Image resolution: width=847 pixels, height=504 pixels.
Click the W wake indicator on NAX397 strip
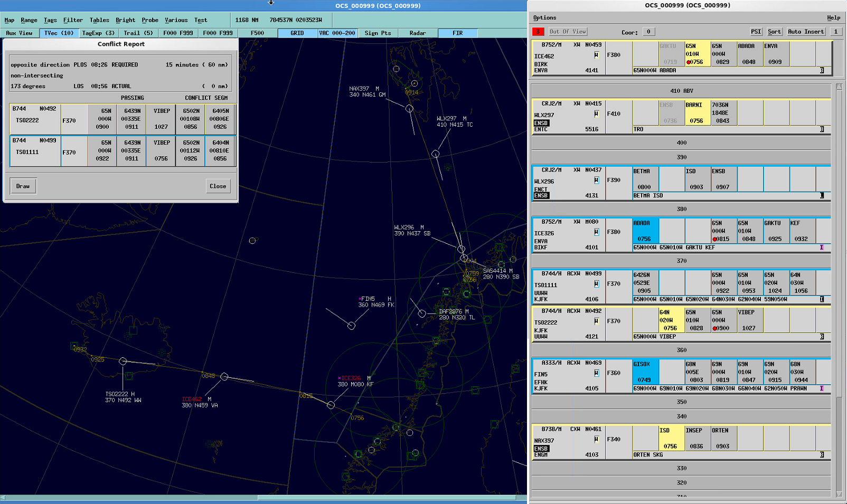tap(596, 439)
